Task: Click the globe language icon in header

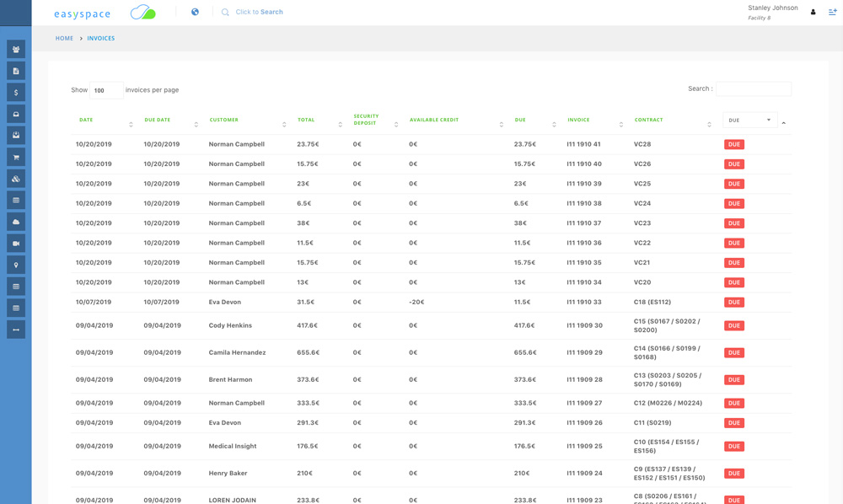Action: coord(196,12)
